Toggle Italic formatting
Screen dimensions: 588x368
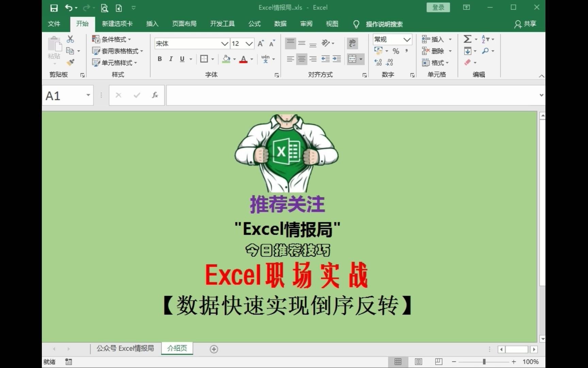pyautogui.click(x=171, y=59)
